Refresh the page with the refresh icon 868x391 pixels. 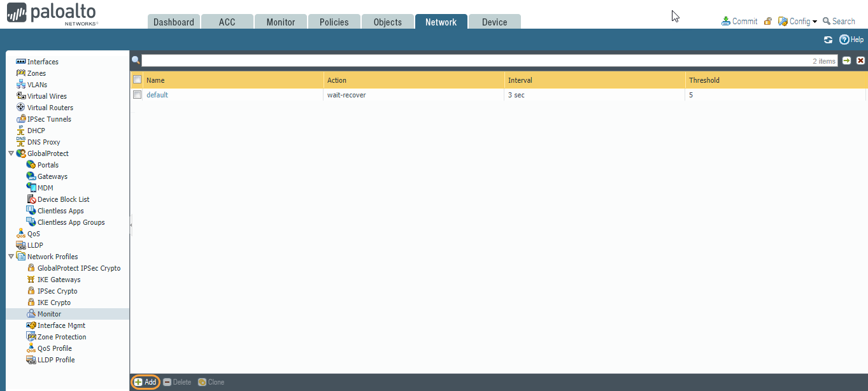828,39
